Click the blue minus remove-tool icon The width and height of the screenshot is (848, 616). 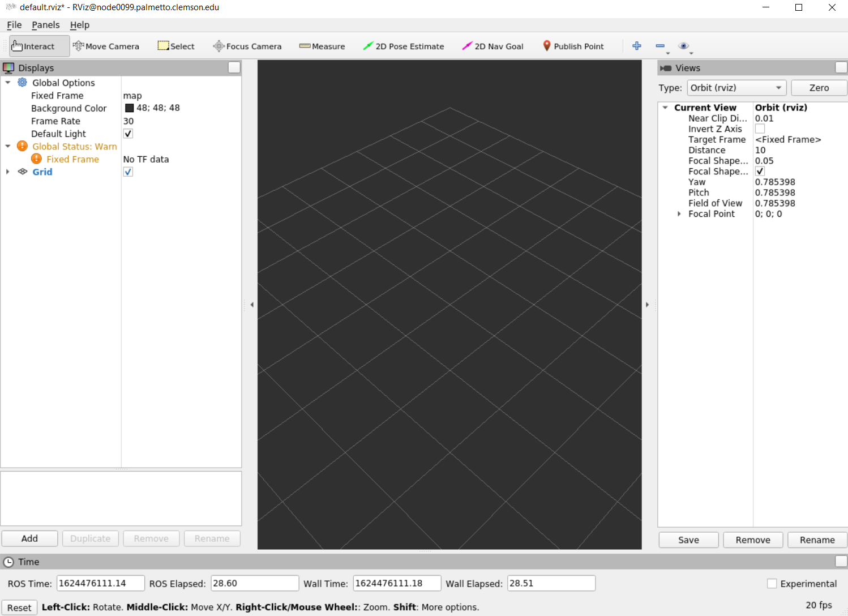660,46
